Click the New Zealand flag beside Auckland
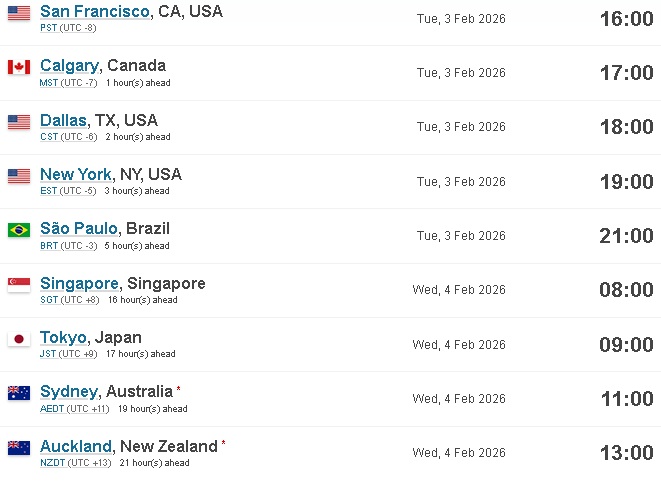 point(19,448)
